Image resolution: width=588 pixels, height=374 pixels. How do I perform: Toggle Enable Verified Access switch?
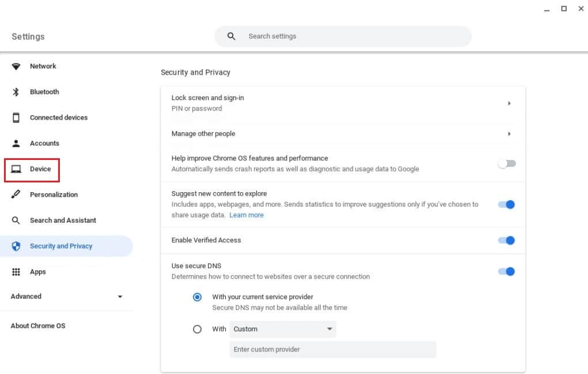(507, 241)
